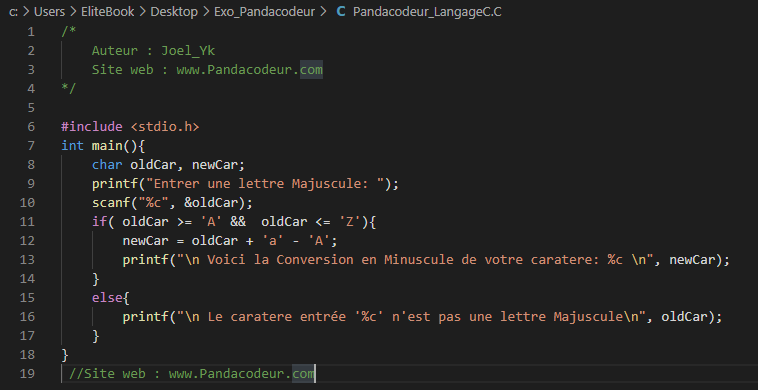Expand the Desktop breadcrumb folder
Image resolution: width=758 pixels, height=390 pixels.
pos(174,12)
